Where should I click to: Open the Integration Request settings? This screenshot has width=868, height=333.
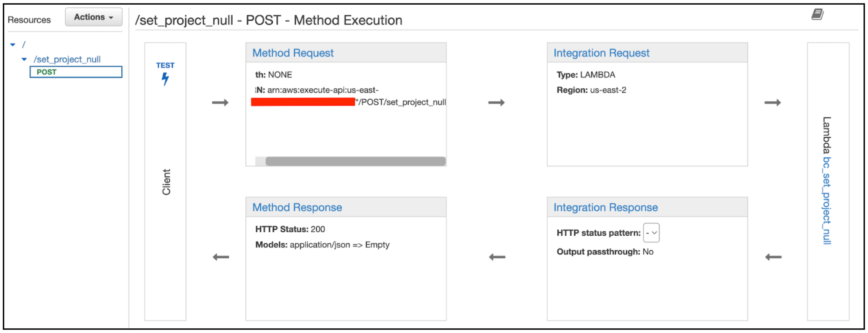(x=601, y=53)
